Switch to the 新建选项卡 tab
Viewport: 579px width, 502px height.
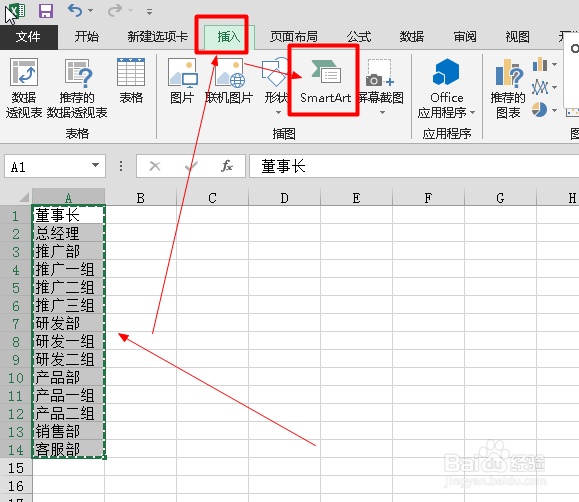[158, 37]
